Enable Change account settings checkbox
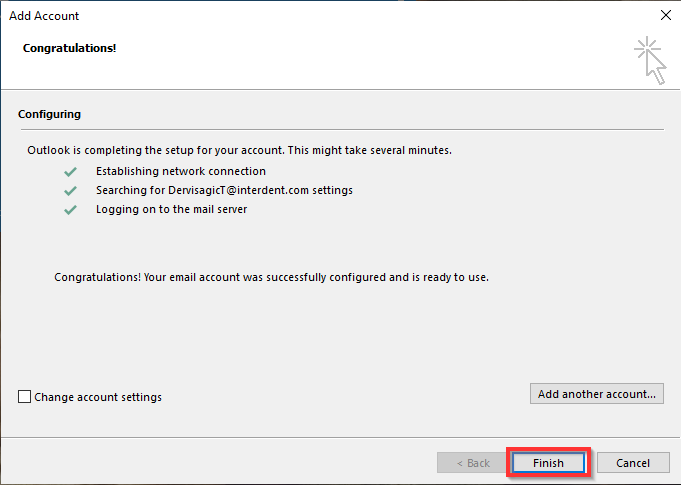The height and width of the screenshot is (485, 681). click(24, 396)
